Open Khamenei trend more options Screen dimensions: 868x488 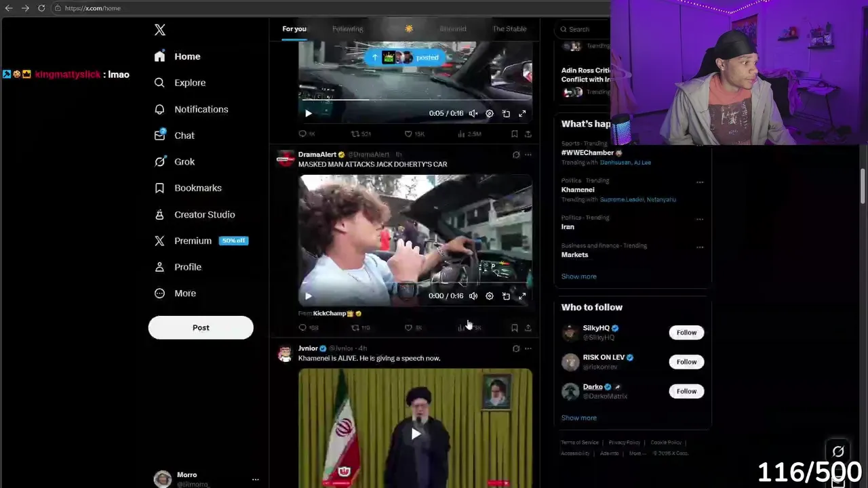click(700, 182)
